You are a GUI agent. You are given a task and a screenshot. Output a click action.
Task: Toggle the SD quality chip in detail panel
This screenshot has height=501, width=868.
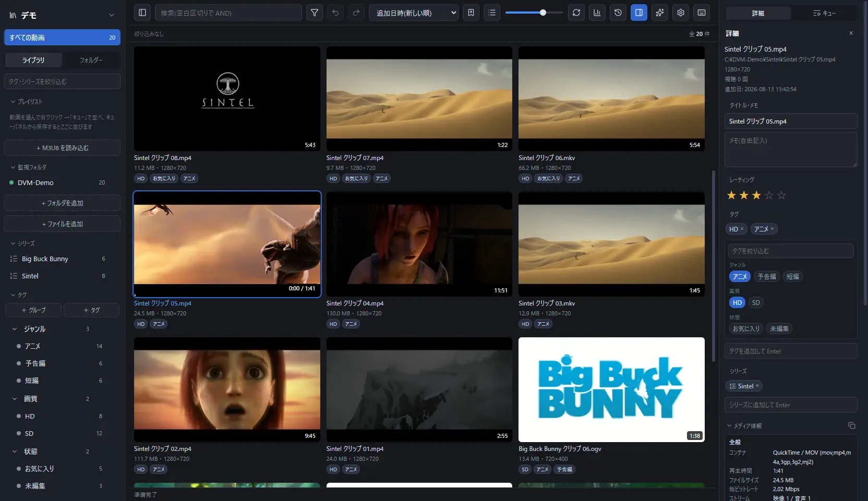coord(756,302)
